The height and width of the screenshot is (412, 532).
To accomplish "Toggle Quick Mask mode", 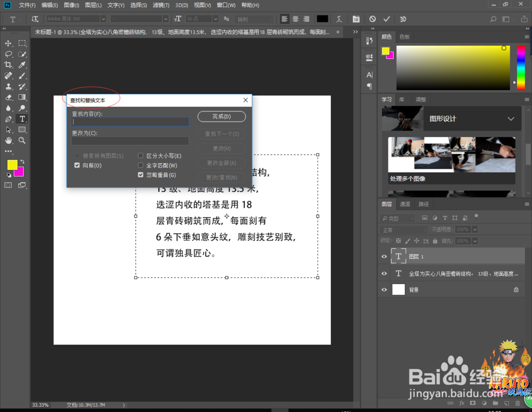I will point(8,185).
